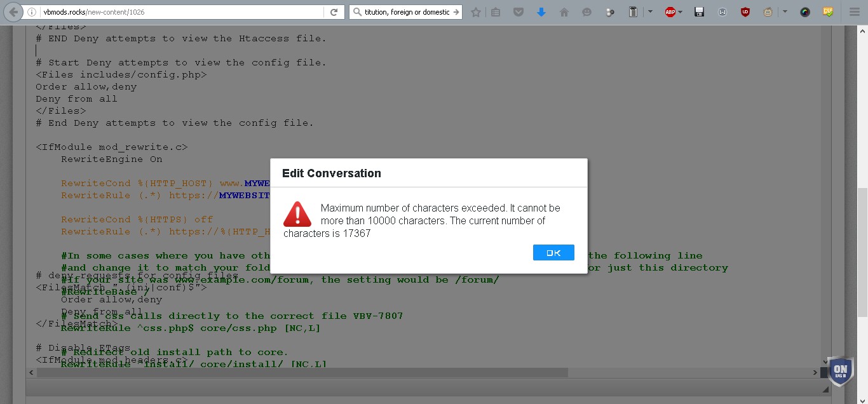Click the page vertical scrollbar thumb
This screenshot has height=404, width=868.
(x=862, y=252)
